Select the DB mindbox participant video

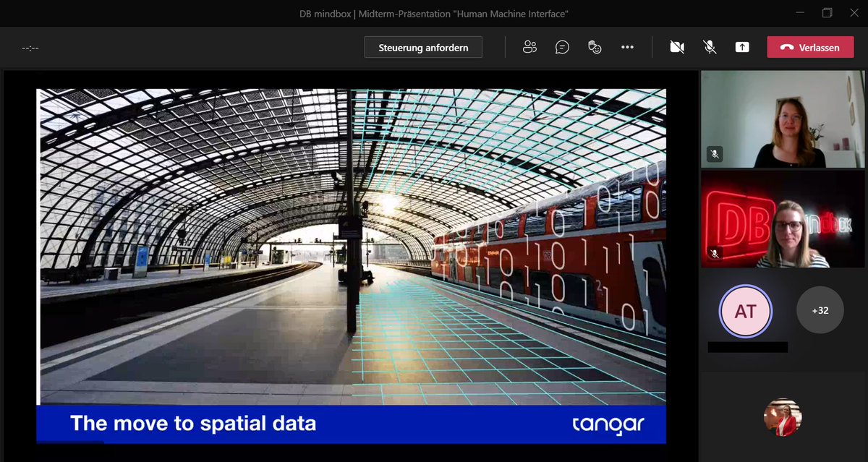click(783, 219)
